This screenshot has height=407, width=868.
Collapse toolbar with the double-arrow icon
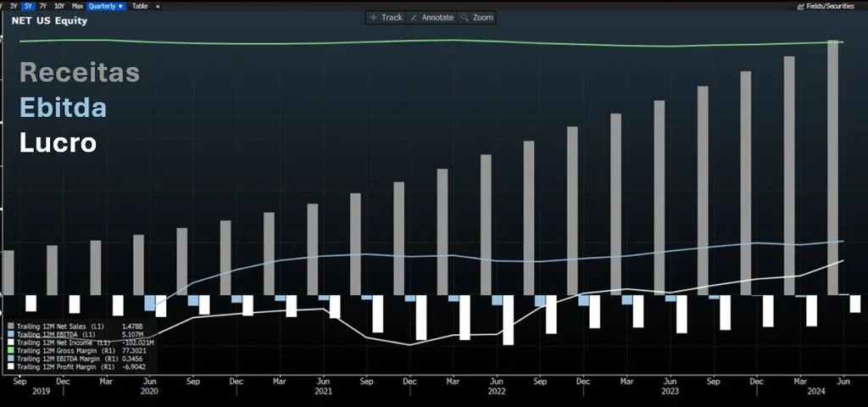coord(158,7)
